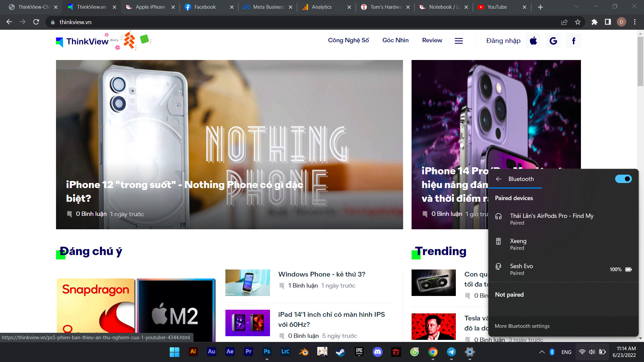Open the Review section
The width and height of the screenshot is (644, 362).
(432, 40)
